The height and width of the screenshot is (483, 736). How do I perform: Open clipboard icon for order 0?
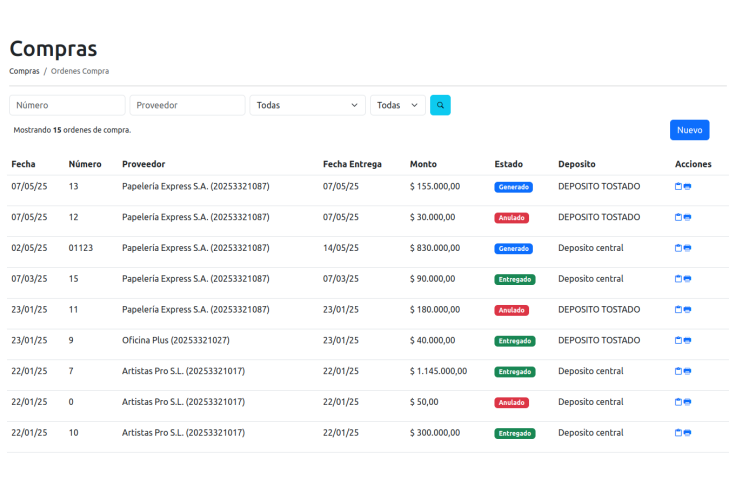[678, 402]
